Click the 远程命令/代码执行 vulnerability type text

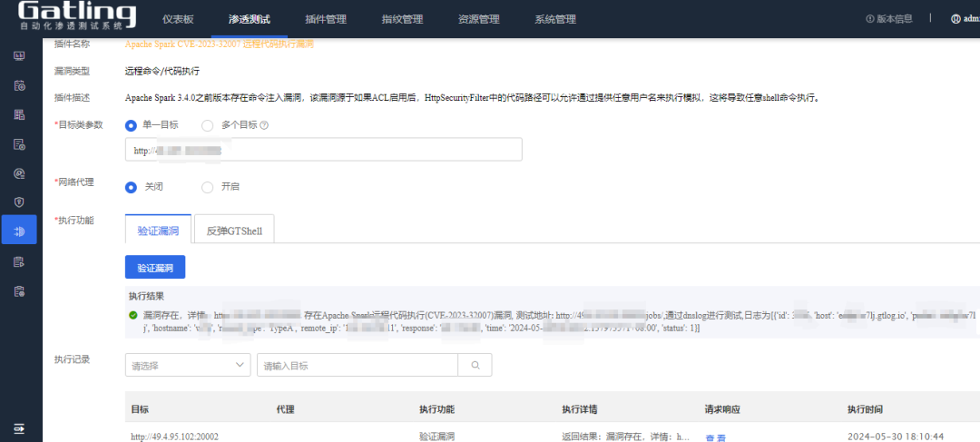(x=162, y=72)
